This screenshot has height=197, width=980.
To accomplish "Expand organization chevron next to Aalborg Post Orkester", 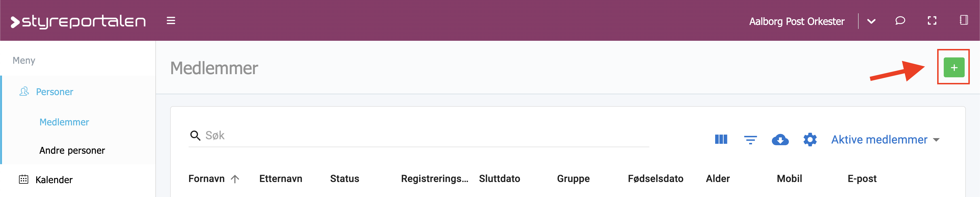I will (x=871, y=21).
